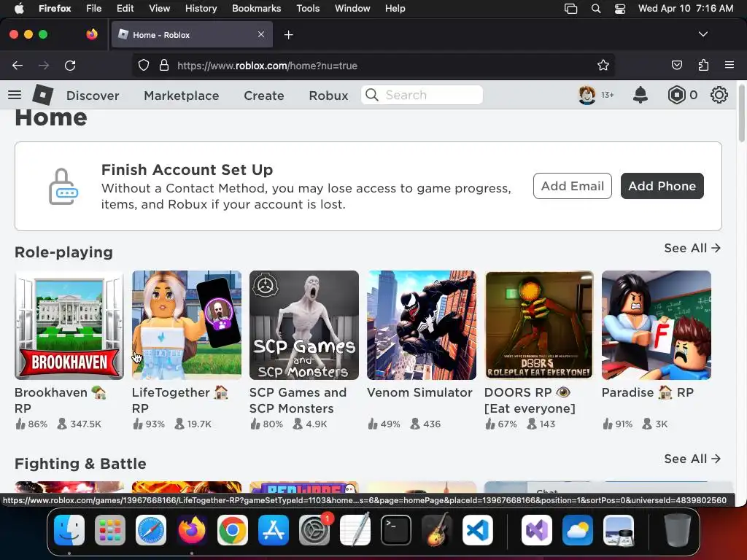Open Roblox settings gear icon

tap(719, 95)
